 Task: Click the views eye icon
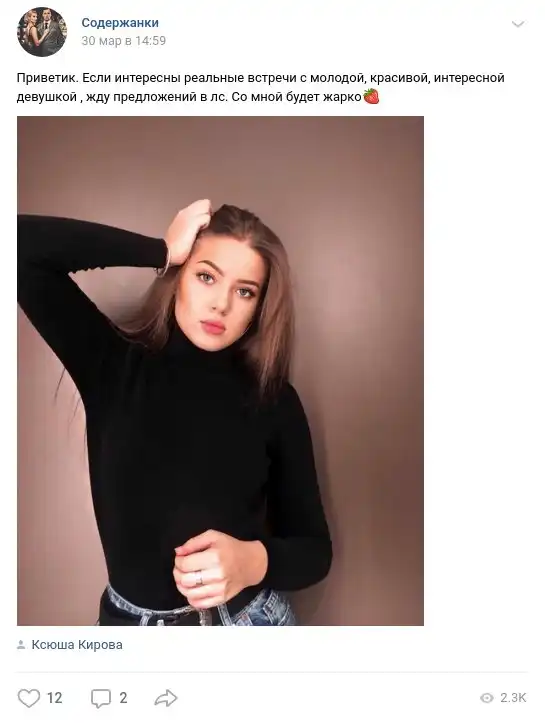[x=486, y=698]
